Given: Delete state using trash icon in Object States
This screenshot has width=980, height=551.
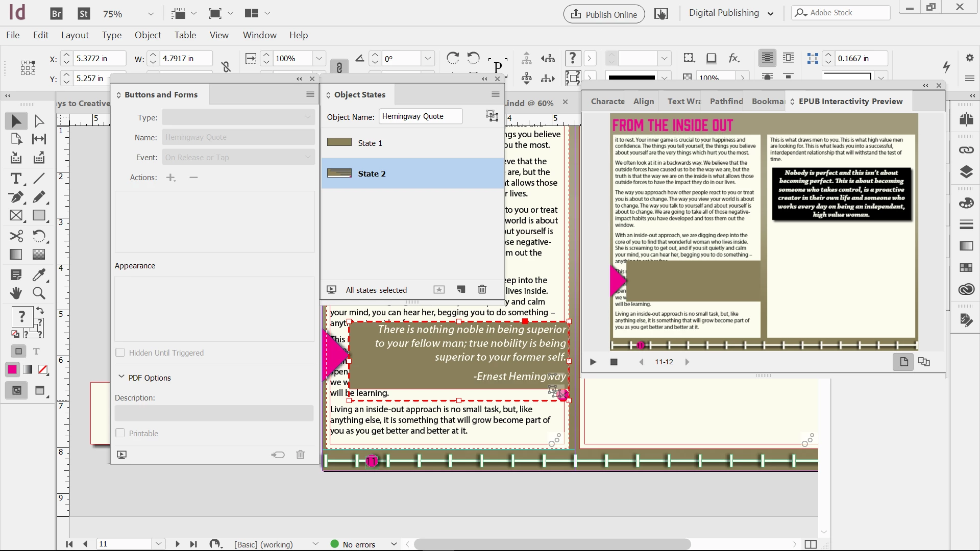Looking at the screenshot, I should pos(482,290).
